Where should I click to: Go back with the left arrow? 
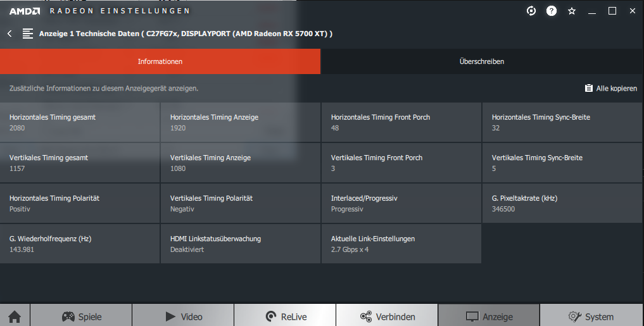click(10, 34)
